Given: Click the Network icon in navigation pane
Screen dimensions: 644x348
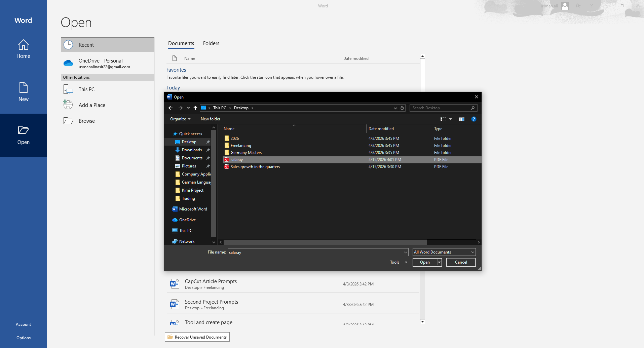Looking at the screenshot, I should pyautogui.click(x=175, y=241).
